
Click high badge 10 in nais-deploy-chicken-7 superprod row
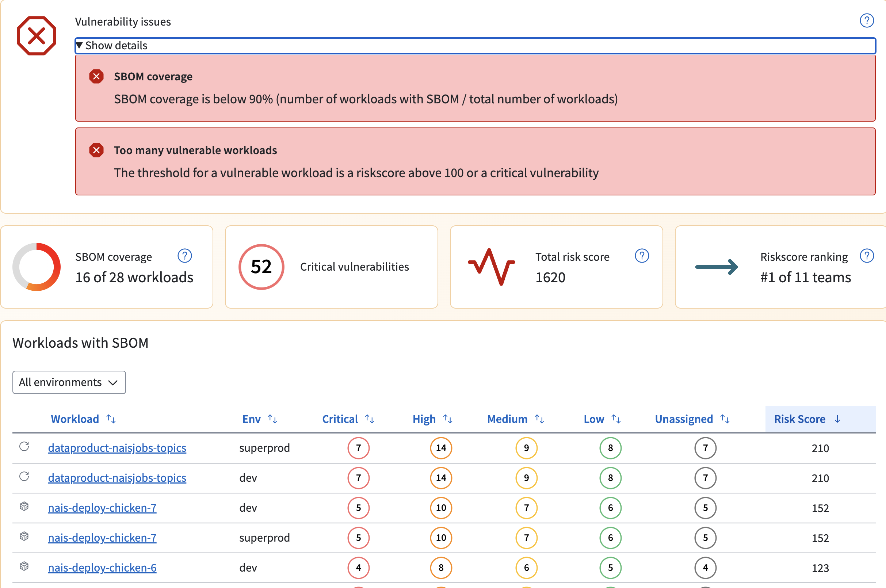coord(441,538)
